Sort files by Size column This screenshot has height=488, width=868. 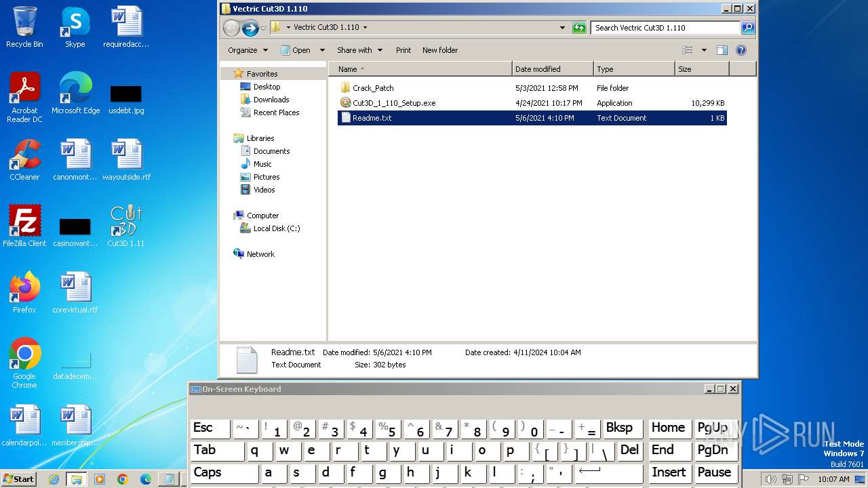tap(702, 69)
